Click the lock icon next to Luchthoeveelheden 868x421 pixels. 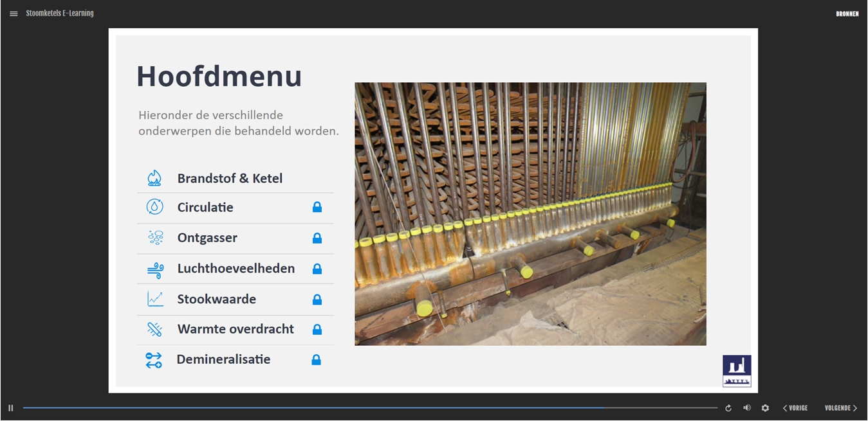pyautogui.click(x=317, y=269)
